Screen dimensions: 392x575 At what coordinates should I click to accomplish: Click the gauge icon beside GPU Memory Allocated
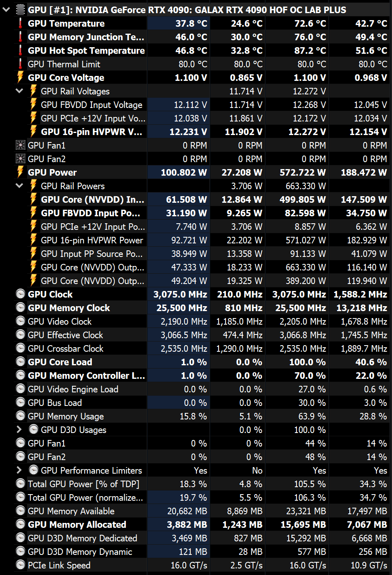pos(21,524)
